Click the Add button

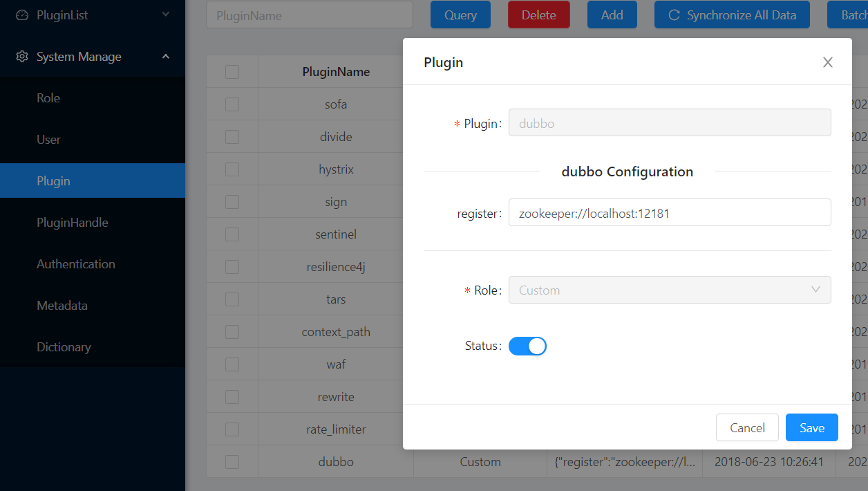pos(612,15)
